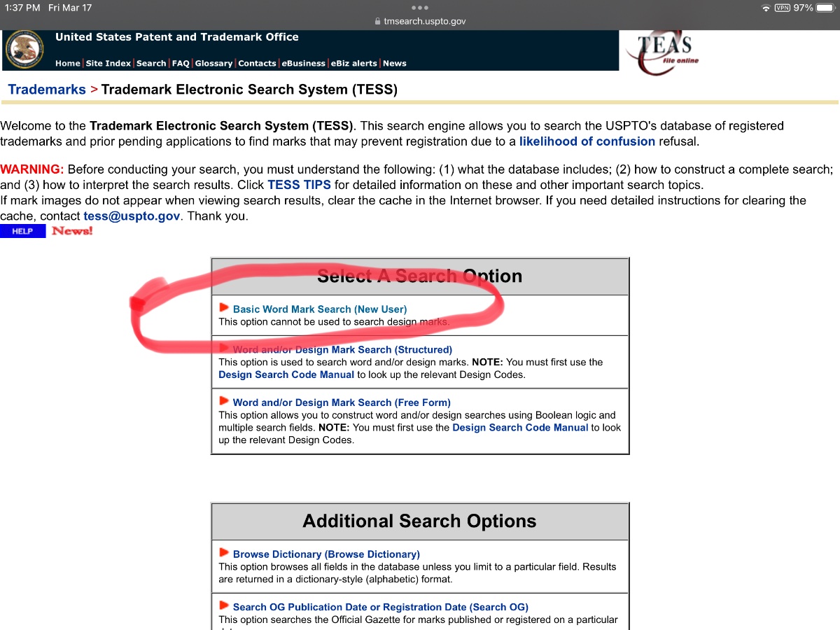Click the red arrow beside Free Form search
Viewport: 840px width, 630px height.
click(x=224, y=401)
